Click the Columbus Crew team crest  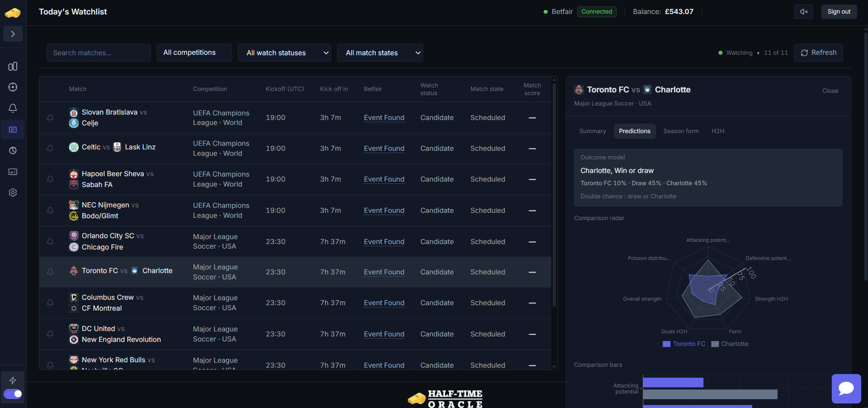pyautogui.click(x=74, y=298)
